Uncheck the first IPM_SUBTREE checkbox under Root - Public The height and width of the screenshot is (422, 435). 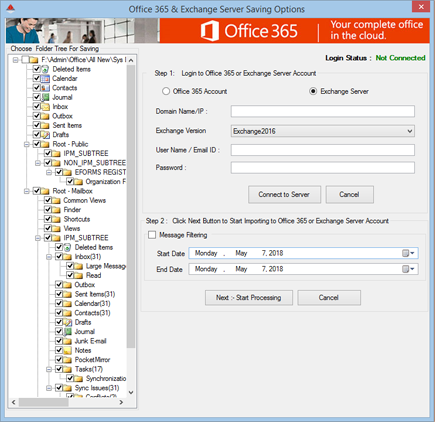tap(48, 153)
